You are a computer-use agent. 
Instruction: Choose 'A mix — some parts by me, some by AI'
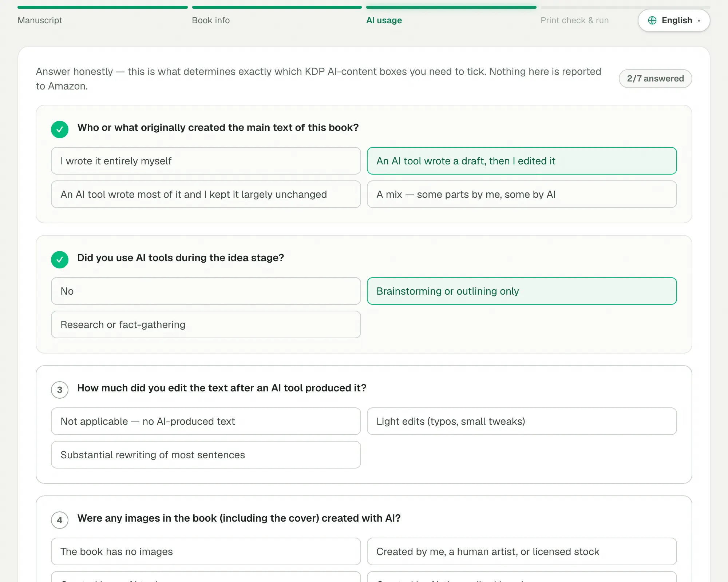[x=522, y=194]
